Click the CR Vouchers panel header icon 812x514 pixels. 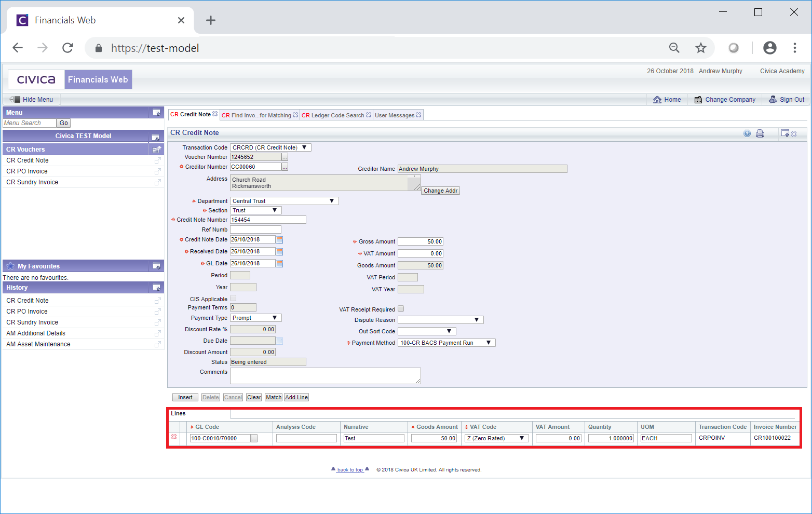[156, 150]
